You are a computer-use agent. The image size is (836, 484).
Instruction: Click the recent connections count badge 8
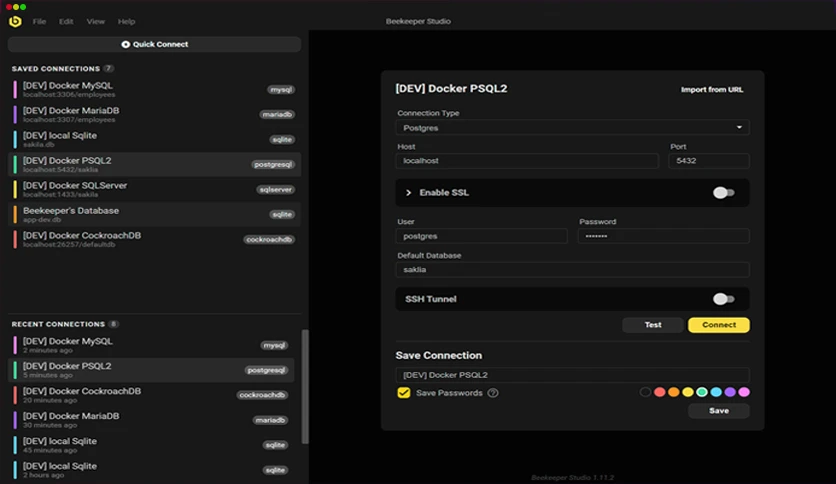[114, 324]
